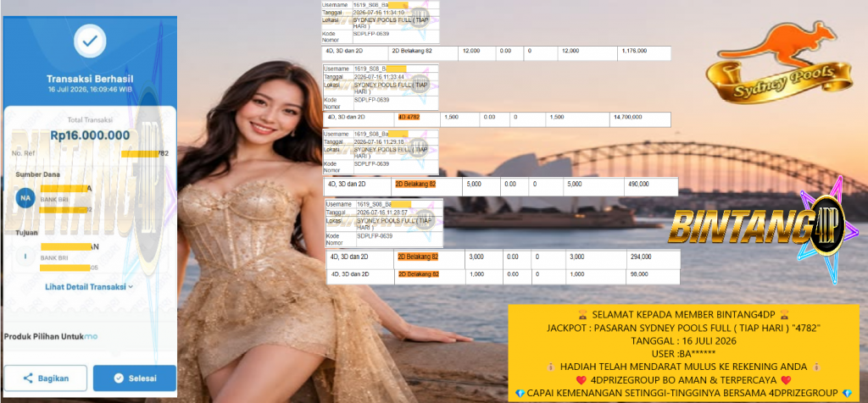
Task: Click the winning amount 294,000
Action: (641, 257)
